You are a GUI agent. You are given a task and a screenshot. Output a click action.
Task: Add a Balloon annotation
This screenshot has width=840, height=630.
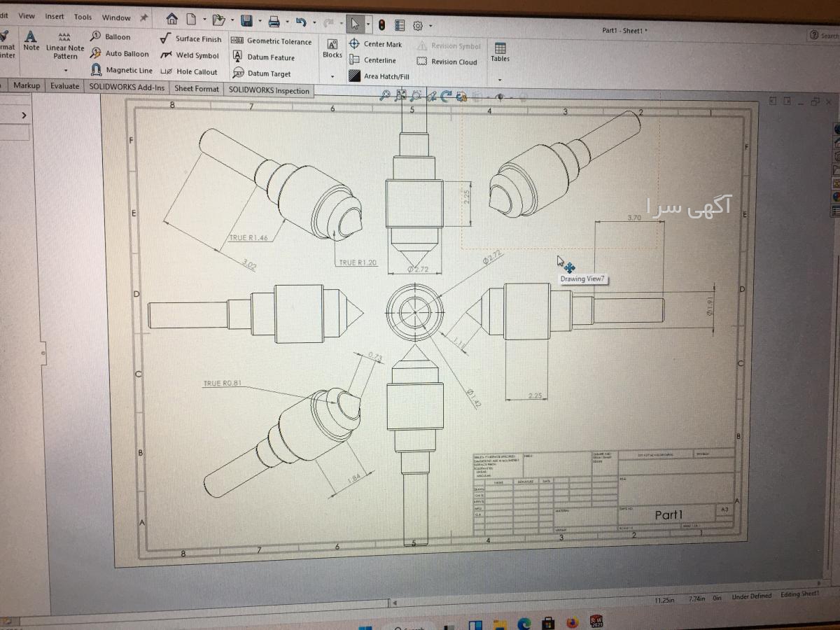pyautogui.click(x=111, y=36)
